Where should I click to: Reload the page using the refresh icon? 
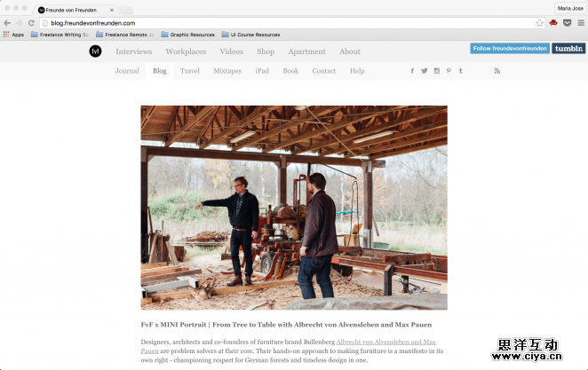tap(32, 22)
